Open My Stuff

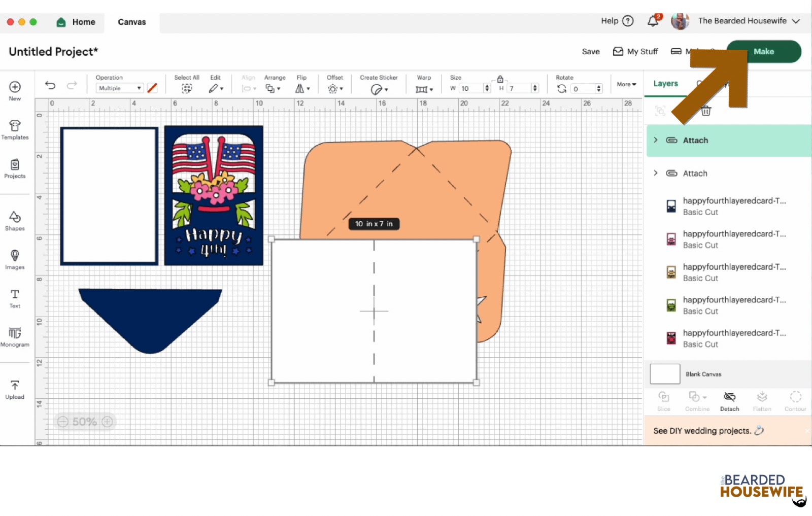coord(635,51)
